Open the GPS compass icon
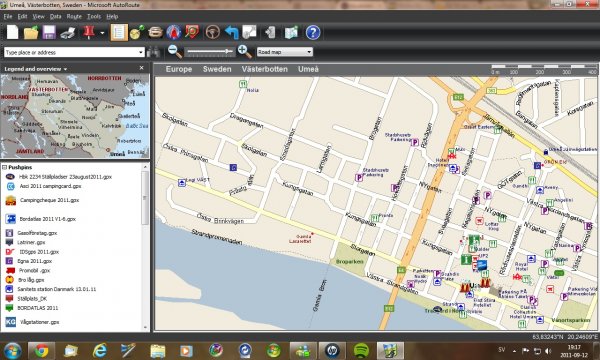 click(173, 33)
